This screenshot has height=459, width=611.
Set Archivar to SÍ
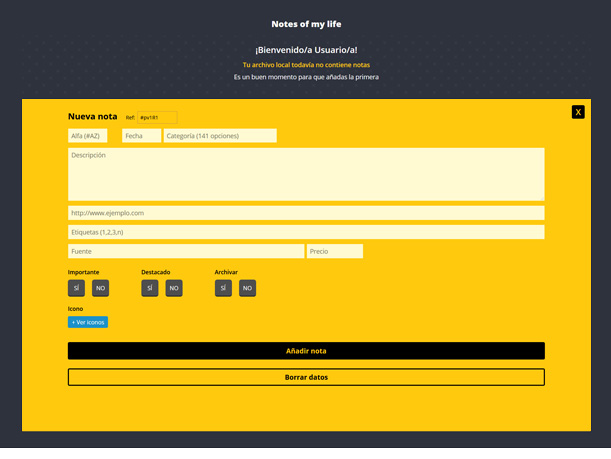223,288
